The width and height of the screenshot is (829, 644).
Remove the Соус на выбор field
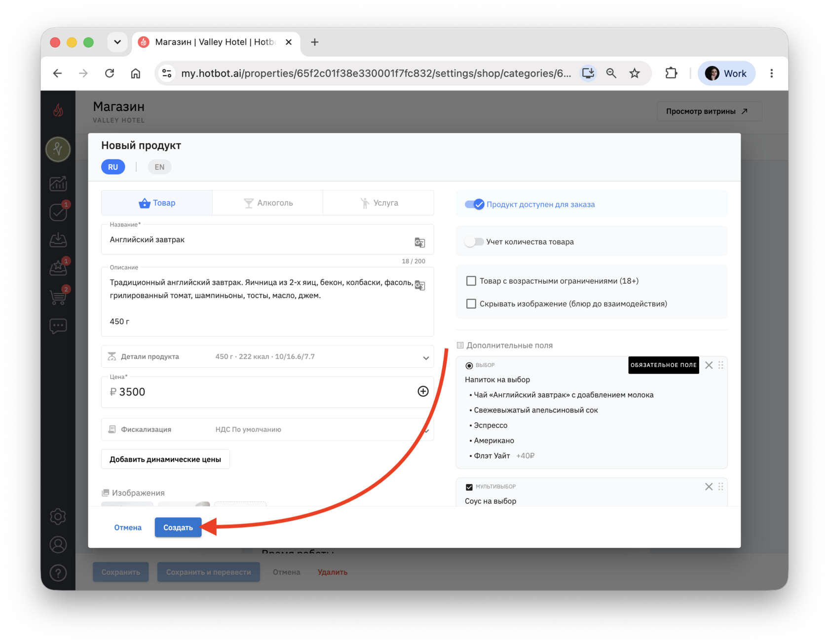coord(709,487)
